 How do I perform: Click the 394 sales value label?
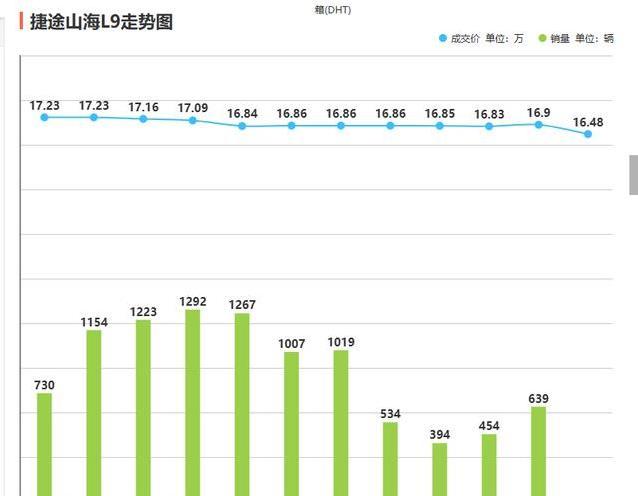pyautogui.click(x=440, y=435)
